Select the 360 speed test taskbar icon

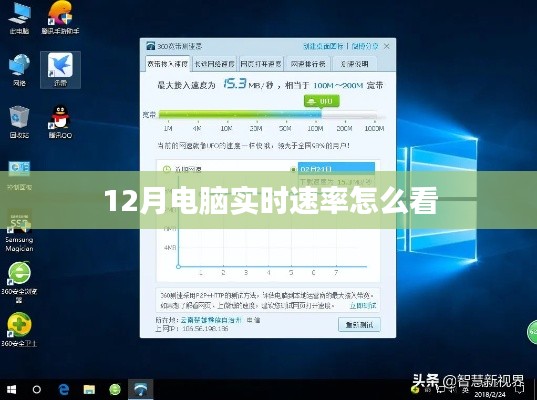pos(140,390)
